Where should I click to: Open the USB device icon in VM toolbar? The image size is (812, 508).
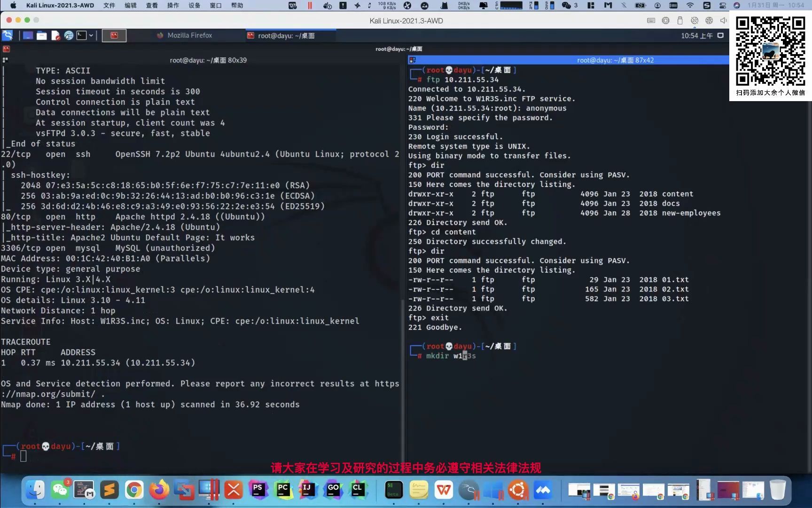(x=679, y=20)
